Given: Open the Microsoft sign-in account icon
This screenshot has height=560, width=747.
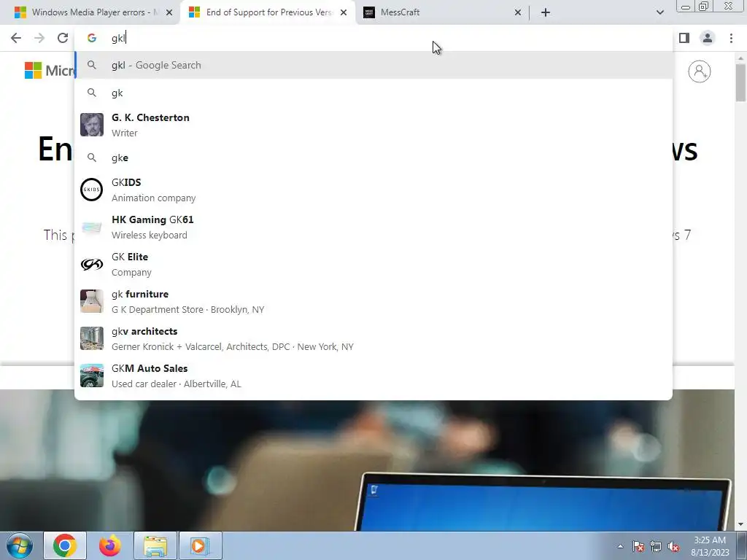Looking at the screenshot, I should click(700, 71).
